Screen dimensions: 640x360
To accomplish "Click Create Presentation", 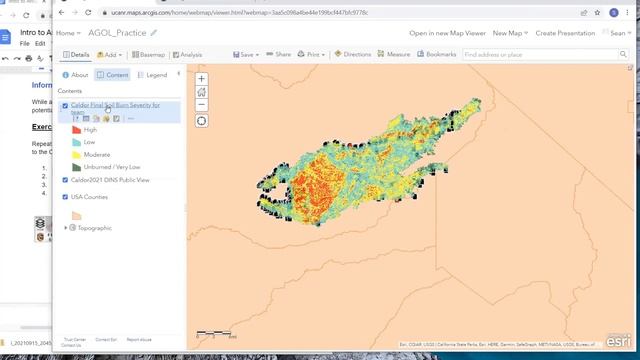I will click(x=565, y=33).
